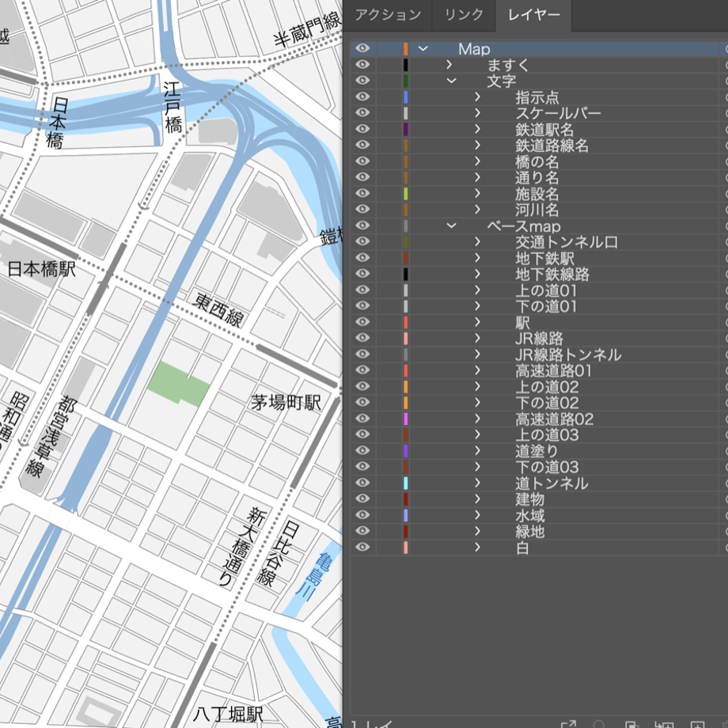Click the 都営浅草線 label on the map
The height and width of the screenshot is (728, 728).
tap(51, 437)
